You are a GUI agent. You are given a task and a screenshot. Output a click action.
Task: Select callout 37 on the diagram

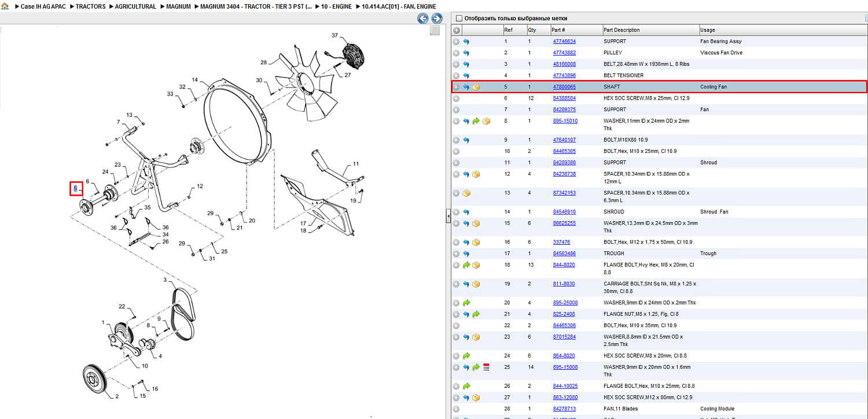(x=334, y=35)
